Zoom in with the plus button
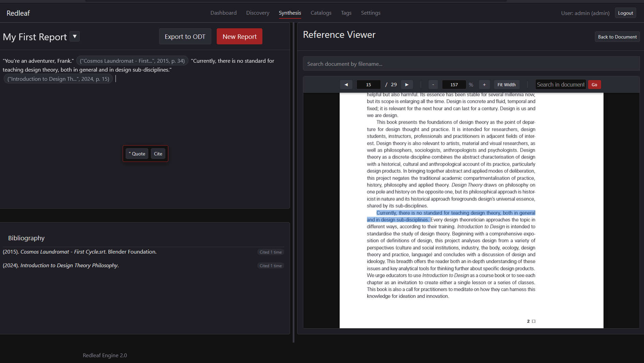Screen dimensions: 644x363 coord(484,85)
